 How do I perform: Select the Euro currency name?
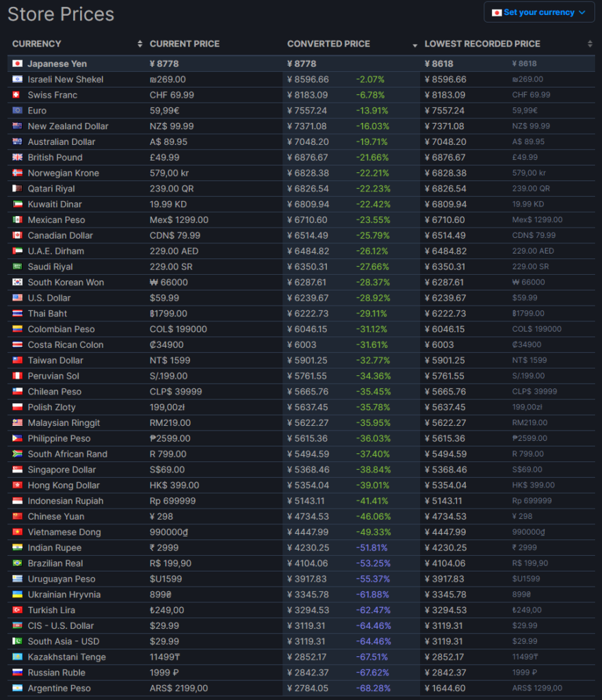pos(37,111)
